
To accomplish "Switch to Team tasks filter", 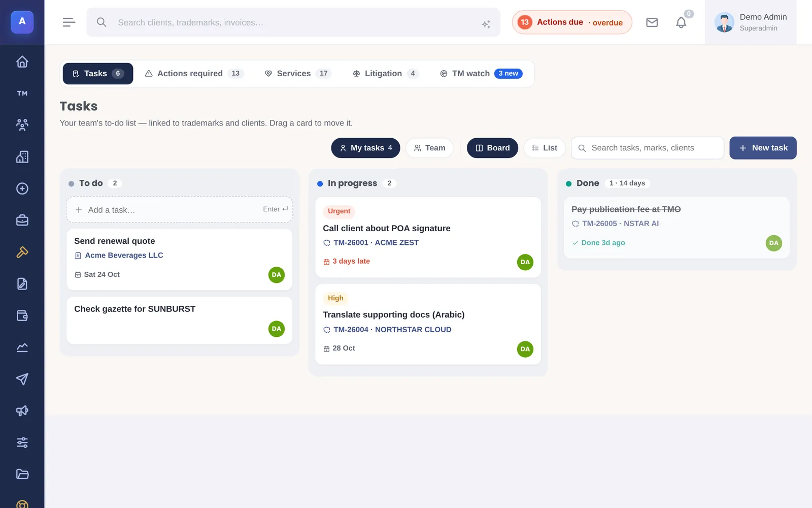I will coord(429,148).
